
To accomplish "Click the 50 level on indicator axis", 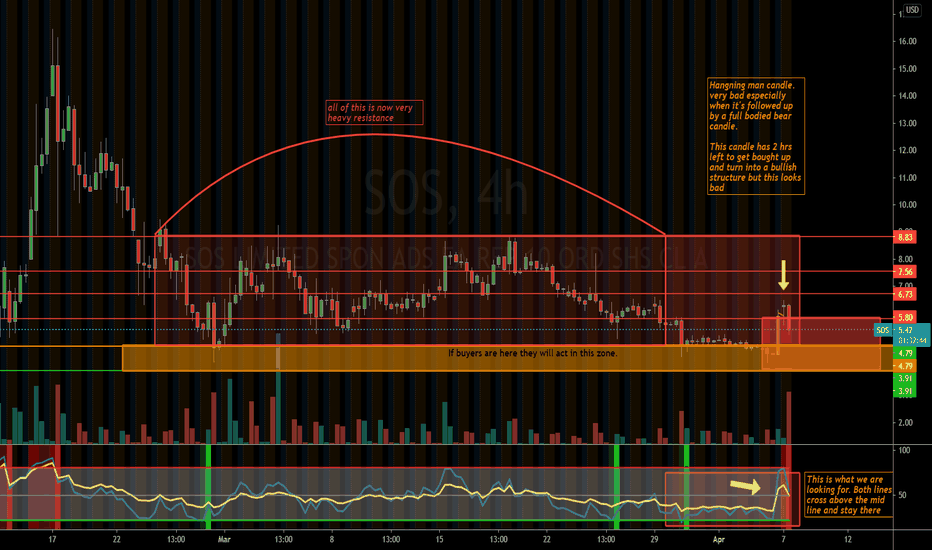I will 902,495.
